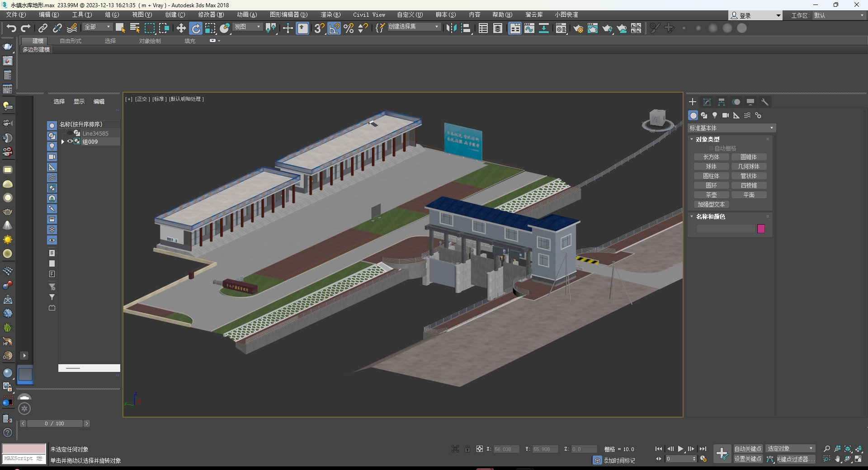This screenshot has height=470, width=868.
Task: Click the 长方体 primitive button
Action: (711, 157)
